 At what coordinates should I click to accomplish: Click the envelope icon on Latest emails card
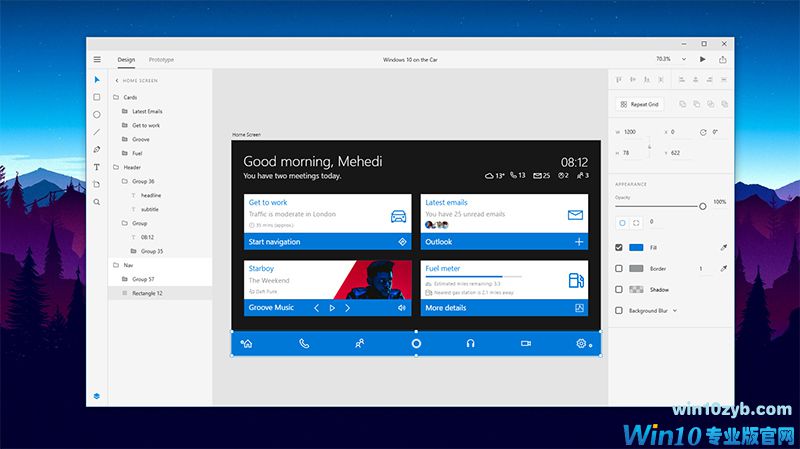pyautogui.click(x=575, y=215)
